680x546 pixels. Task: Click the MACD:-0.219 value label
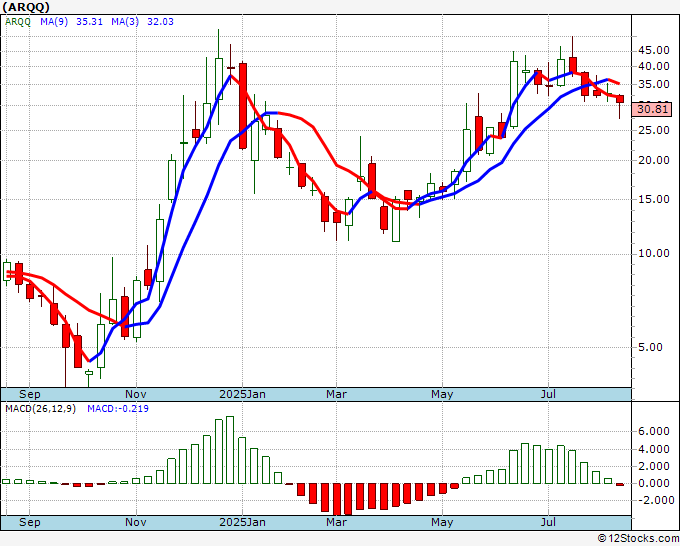[x=118, y=409]
